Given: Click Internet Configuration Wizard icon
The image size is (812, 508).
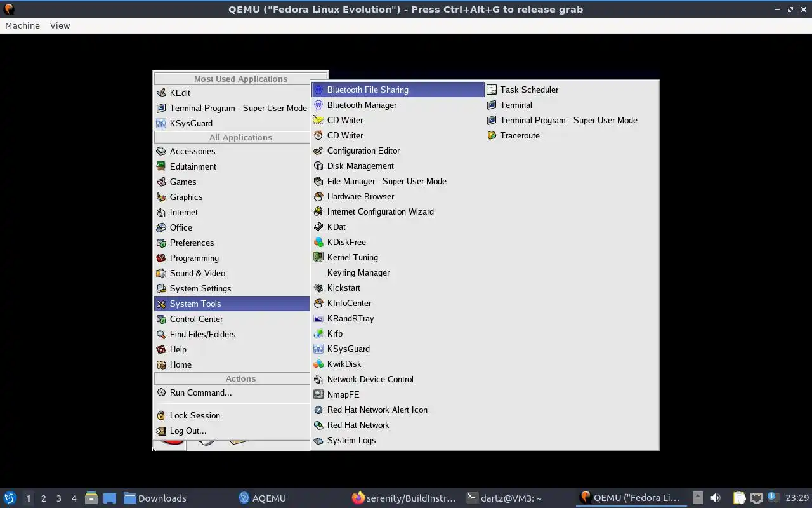Looking at the screenshot, I should coord(318,211).
